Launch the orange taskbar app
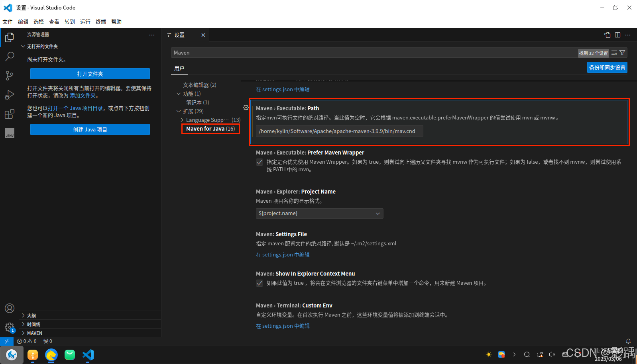This screenshot has height=364, width=637. click(33, 355)
